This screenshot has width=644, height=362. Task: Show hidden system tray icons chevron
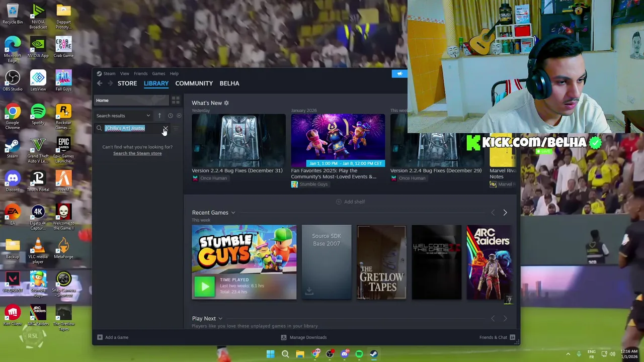(568, 354)
